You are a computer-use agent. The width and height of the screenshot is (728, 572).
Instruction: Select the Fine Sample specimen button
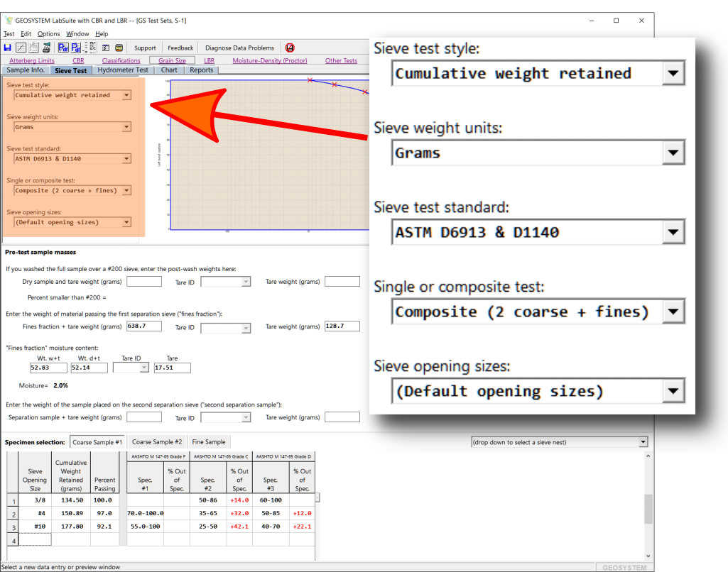click(x=209, y=442)
